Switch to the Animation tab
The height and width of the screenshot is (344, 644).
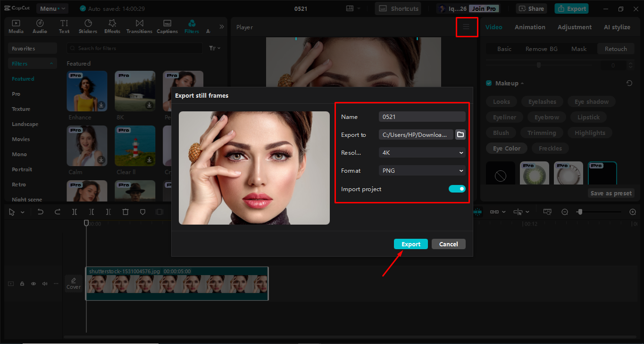pos(529,27)
